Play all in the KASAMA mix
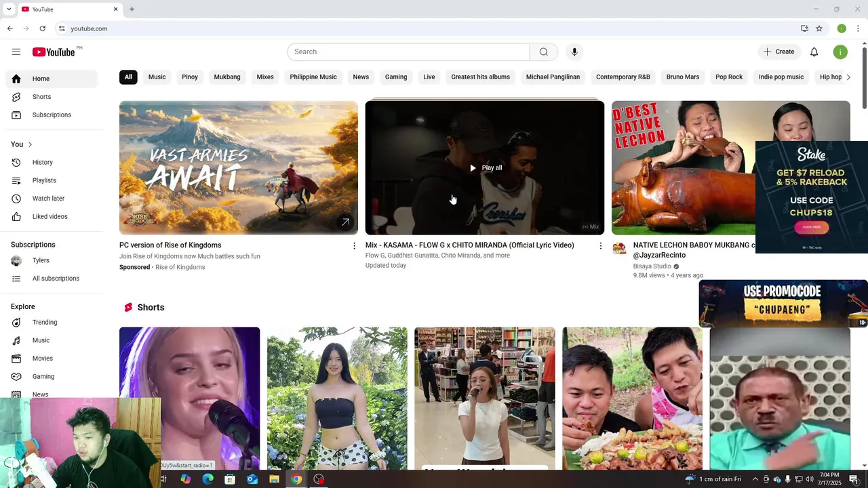This screenshot has width=868, height=488. coord(486,168)
